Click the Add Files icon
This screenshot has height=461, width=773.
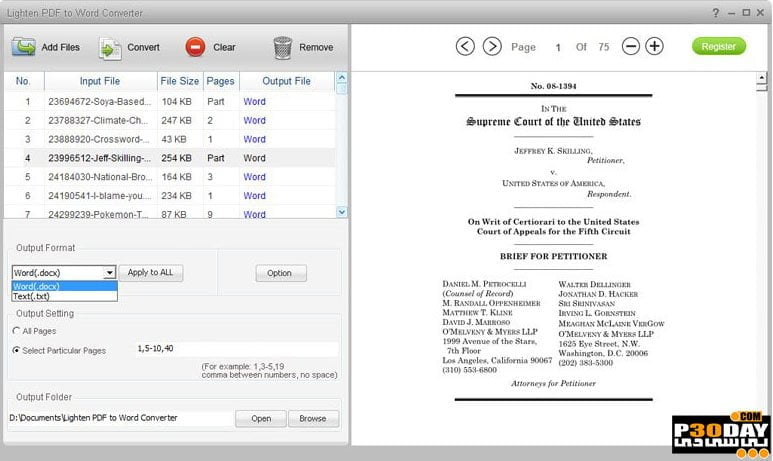click(23, 47)
